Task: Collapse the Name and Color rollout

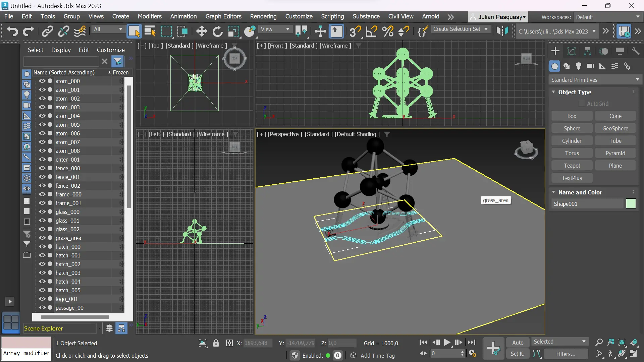Action: click(553, 192)
